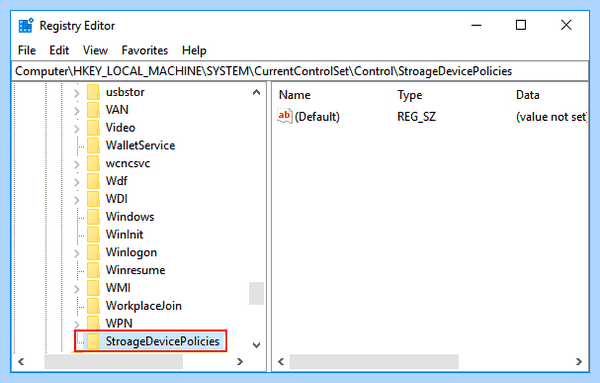
Task: Click the WalletService folder icon
Action: [93, 145]
